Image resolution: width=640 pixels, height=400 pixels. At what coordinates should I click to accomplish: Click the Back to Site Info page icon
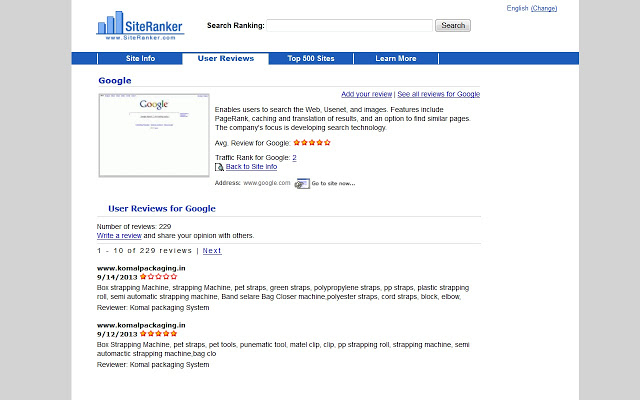click(219, 167)
